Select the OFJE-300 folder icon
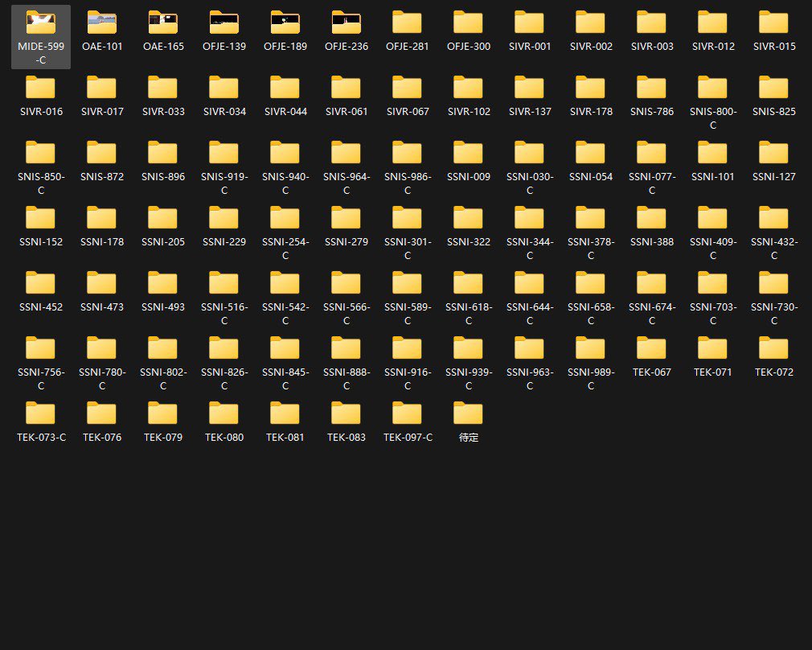Screen dimensions: 812x650 click(469, 23)
